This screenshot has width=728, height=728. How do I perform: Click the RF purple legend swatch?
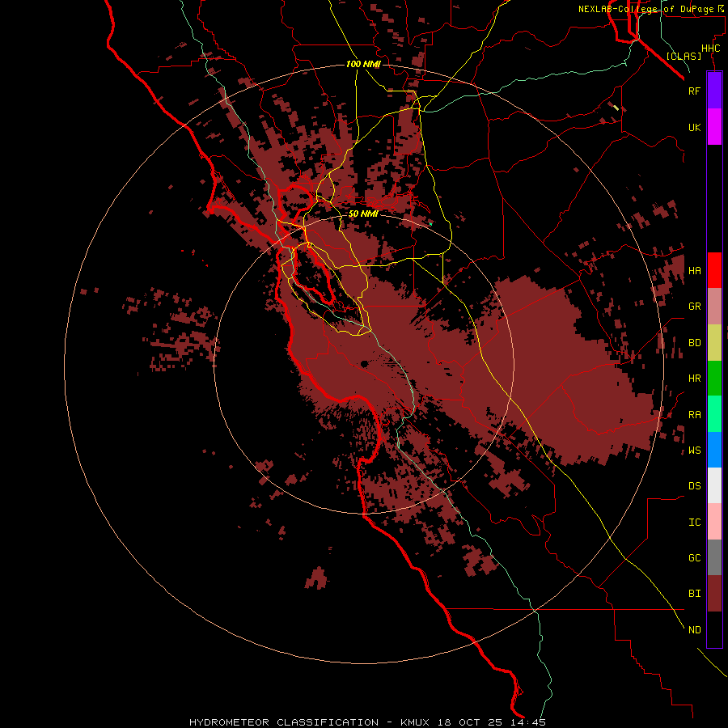coord(714,90)
